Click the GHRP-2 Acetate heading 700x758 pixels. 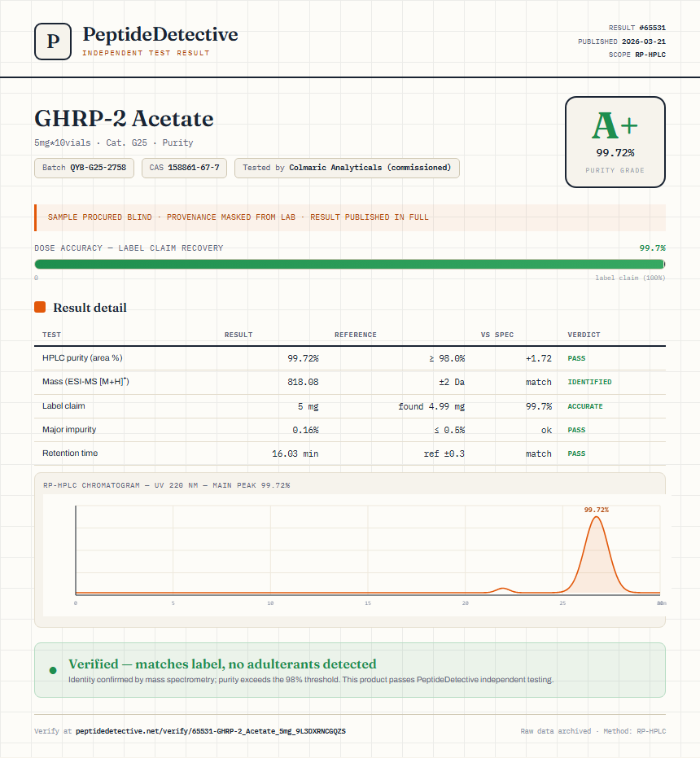coord(124,118)
